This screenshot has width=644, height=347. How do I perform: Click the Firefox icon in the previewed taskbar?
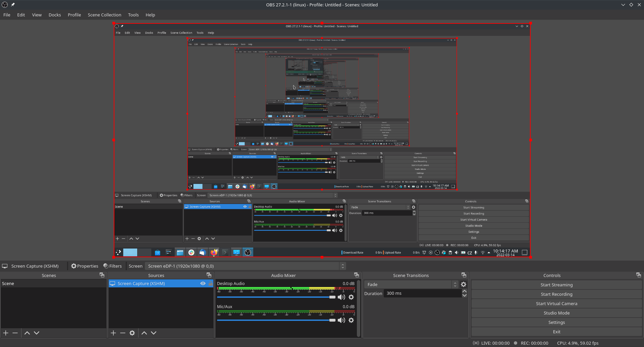[x=214, y=252]
